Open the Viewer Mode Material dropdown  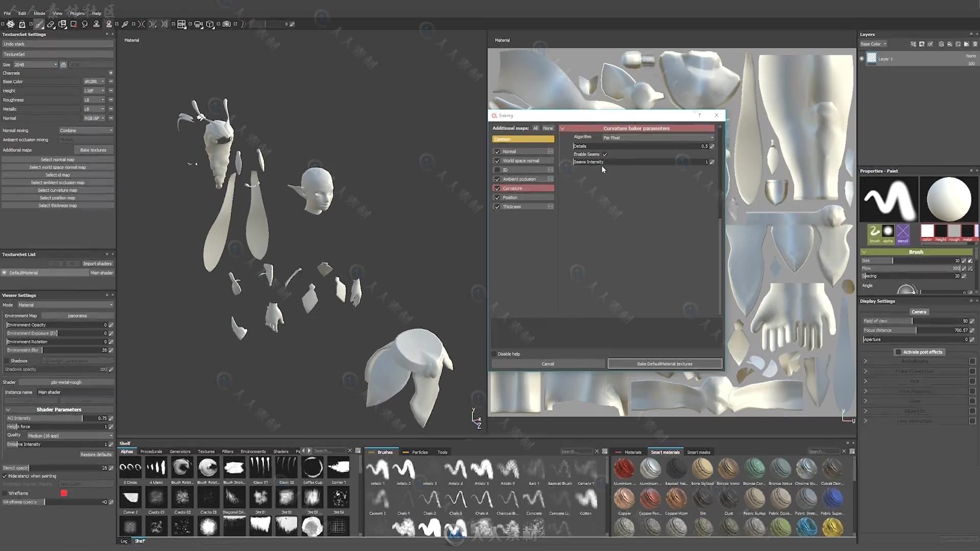[65, 305]
